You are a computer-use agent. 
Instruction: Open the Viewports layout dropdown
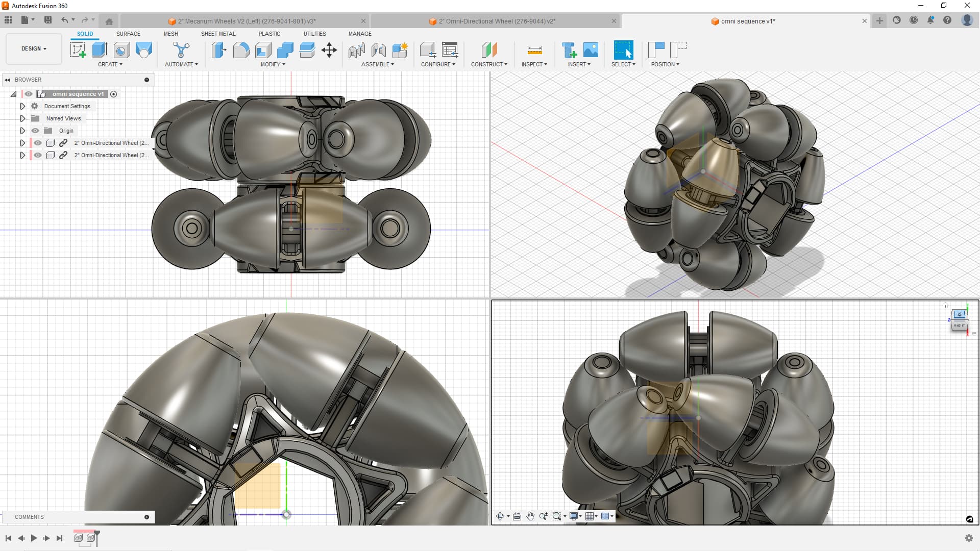point(607,516)
